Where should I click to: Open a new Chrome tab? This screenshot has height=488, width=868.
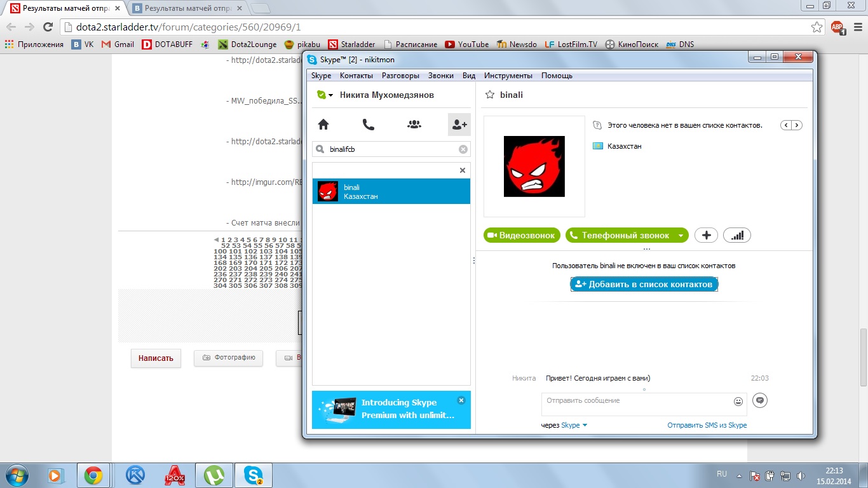pyautogui.click(x=261, y=9)
